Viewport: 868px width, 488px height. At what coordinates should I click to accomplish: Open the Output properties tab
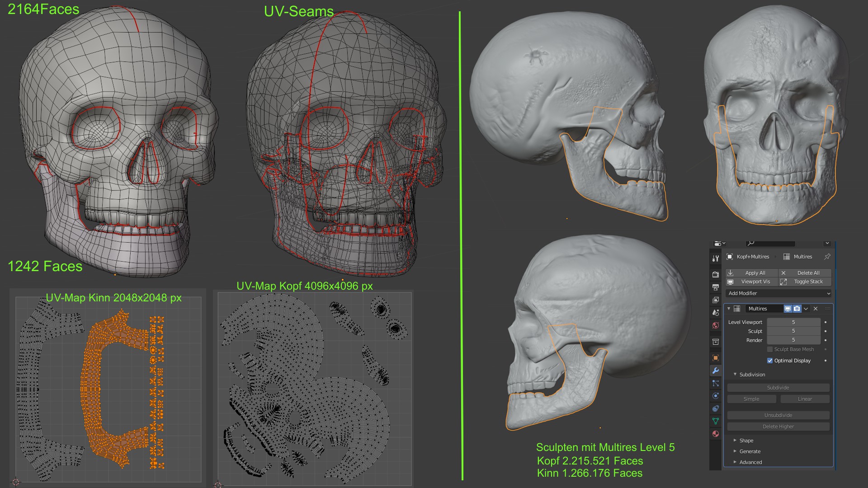point(715,287)
